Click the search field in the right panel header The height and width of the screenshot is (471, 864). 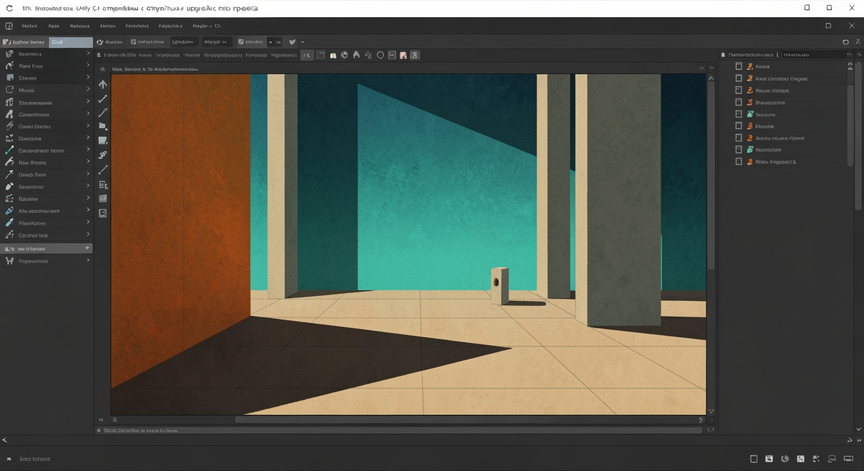813,55
